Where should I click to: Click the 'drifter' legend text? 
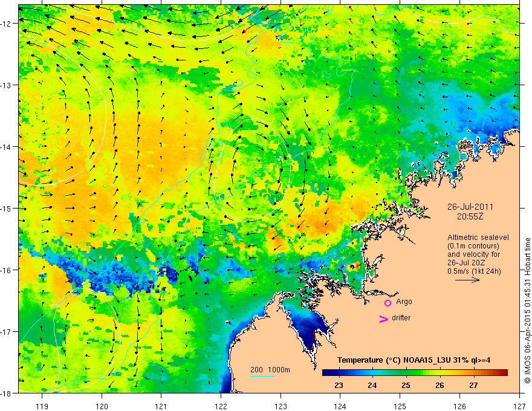tap(401, 318)
